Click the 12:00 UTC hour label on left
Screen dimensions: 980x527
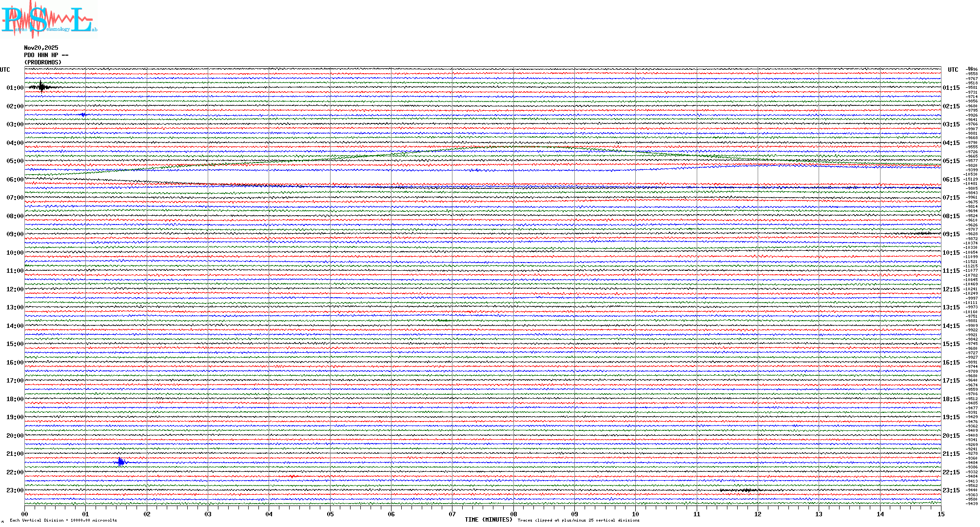click(x=15, y=289)
